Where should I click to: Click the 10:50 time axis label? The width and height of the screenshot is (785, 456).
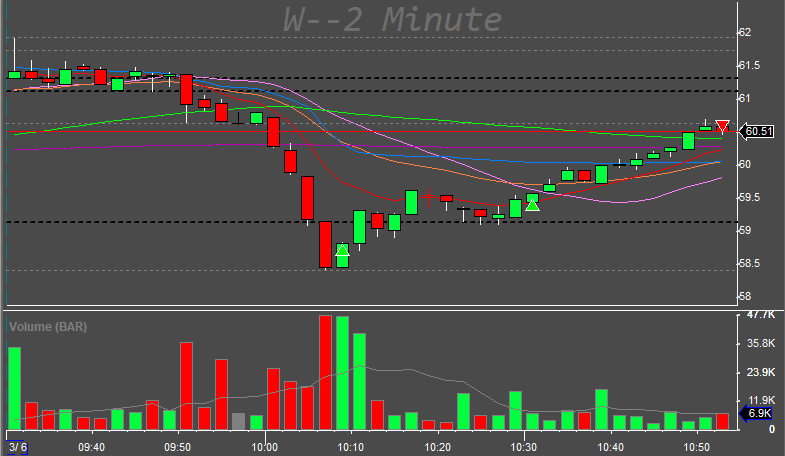pos(696,447)
